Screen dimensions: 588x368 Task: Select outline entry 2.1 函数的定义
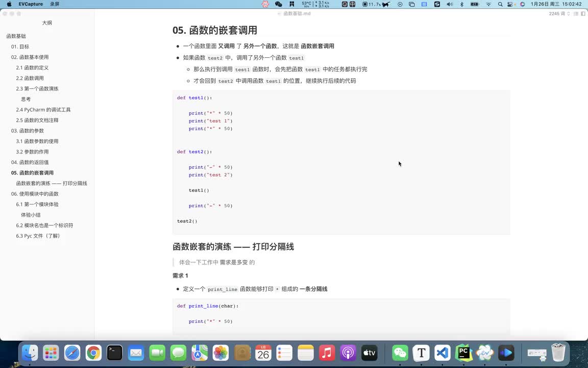[32, 67]
